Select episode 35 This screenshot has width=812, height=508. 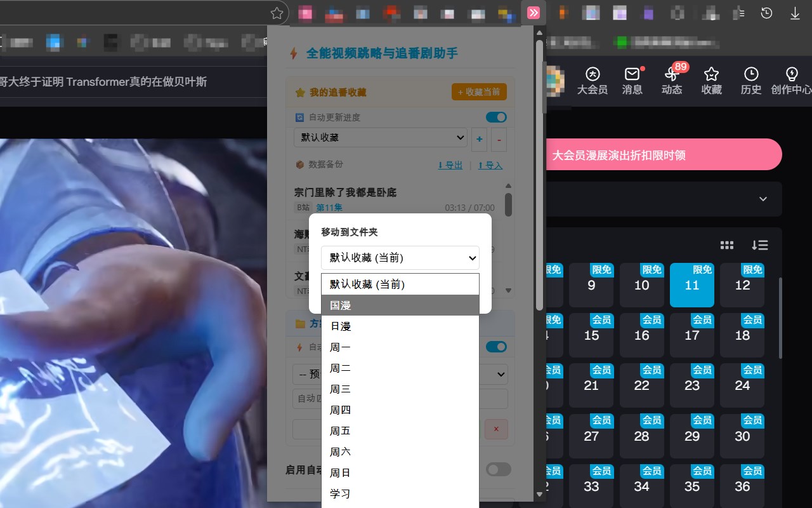(x=692, y=486)
